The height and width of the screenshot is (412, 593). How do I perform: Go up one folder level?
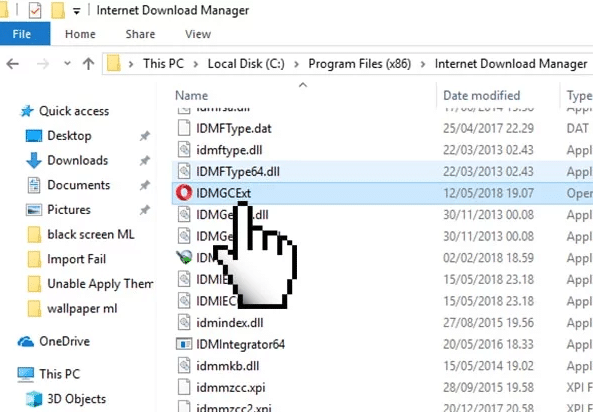pos(88,64)
